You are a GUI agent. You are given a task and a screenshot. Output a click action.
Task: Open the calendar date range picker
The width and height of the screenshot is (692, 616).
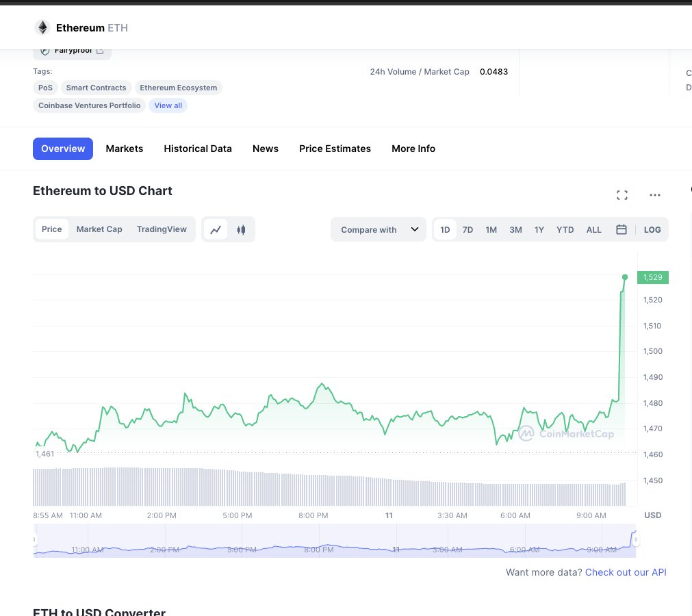point(621,229)
